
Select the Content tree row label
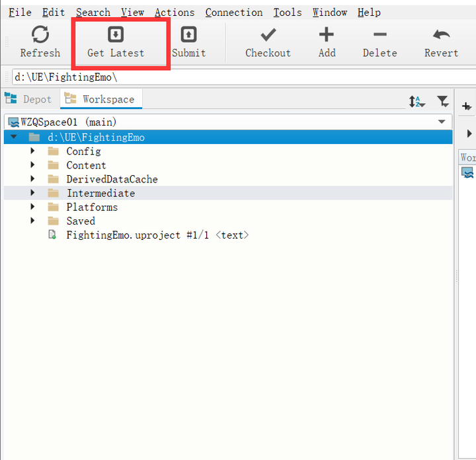click(86, 165)
